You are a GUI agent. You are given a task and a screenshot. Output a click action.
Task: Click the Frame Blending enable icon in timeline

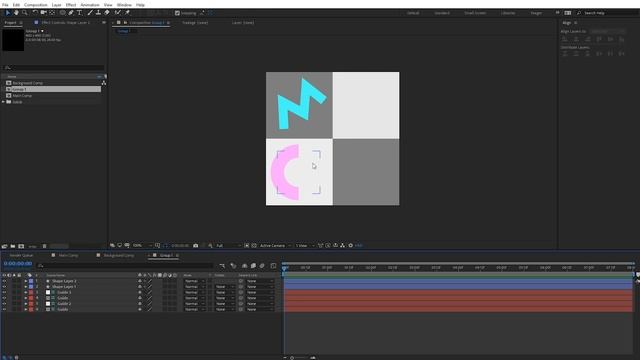253,266
